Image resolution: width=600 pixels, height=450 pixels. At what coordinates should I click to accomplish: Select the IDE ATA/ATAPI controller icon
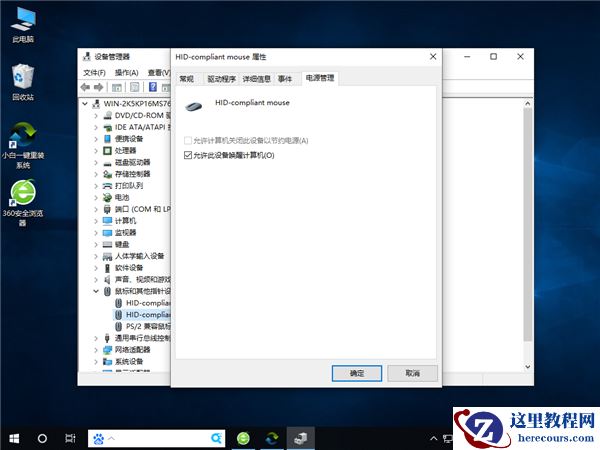108,127
